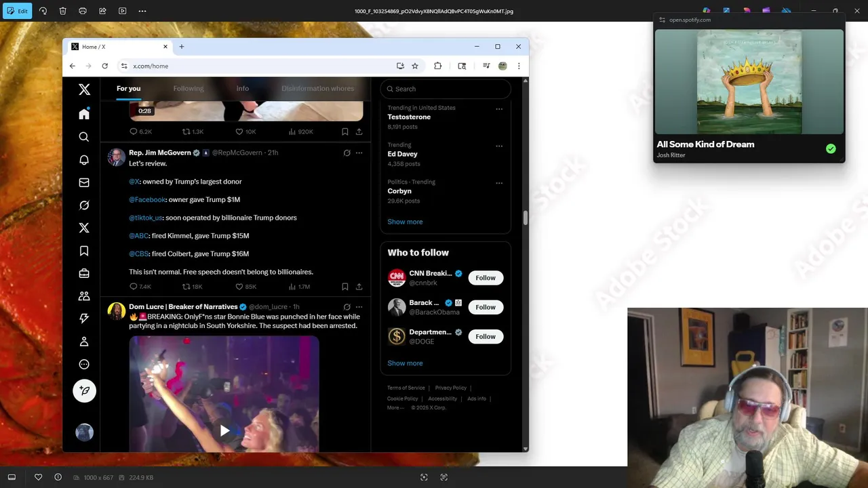
Task: Open the Disinformation whores tab
Action: pos(317,89)
